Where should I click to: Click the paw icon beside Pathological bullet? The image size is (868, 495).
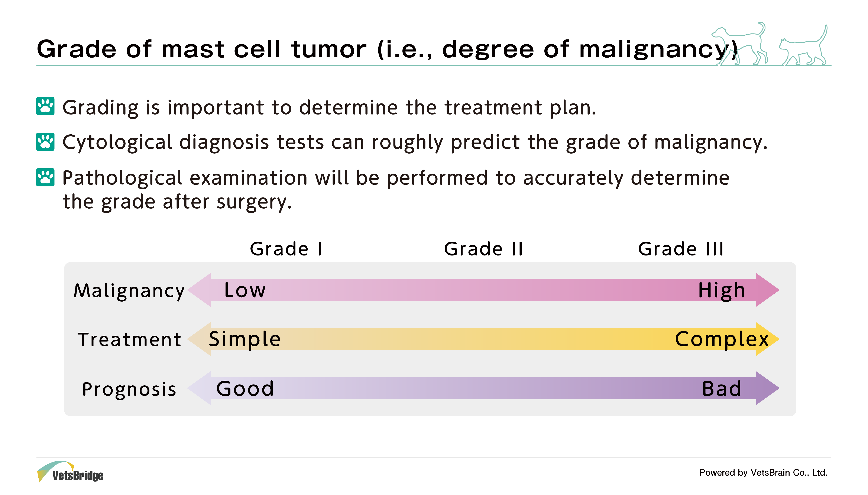click(x=45, y=177)
